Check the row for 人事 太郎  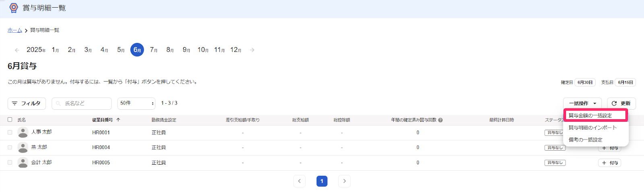pos(10,132)
